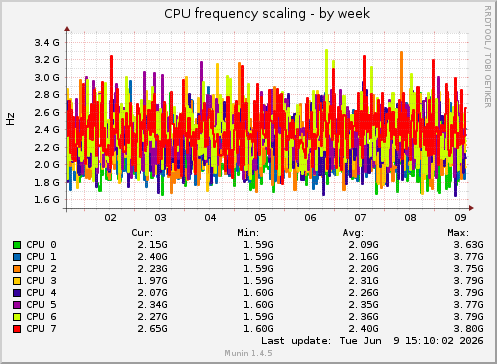Select the 'CPU 0' legend label
The width and height of the screenshot is (497, 364).
click(x=41, y=245)
